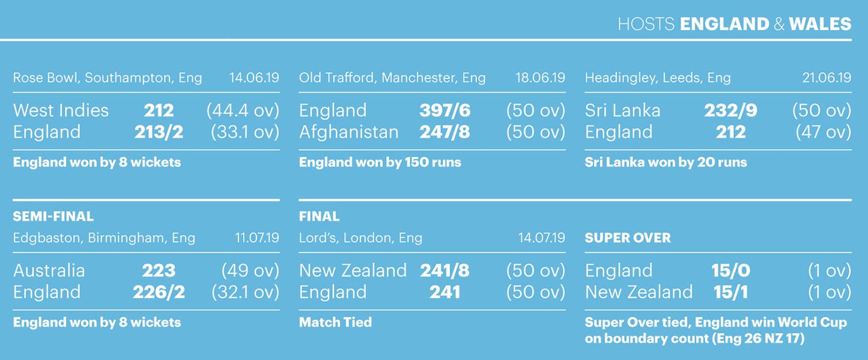Click the FINAL heading
Screen dimensions: 868x360
319,217
